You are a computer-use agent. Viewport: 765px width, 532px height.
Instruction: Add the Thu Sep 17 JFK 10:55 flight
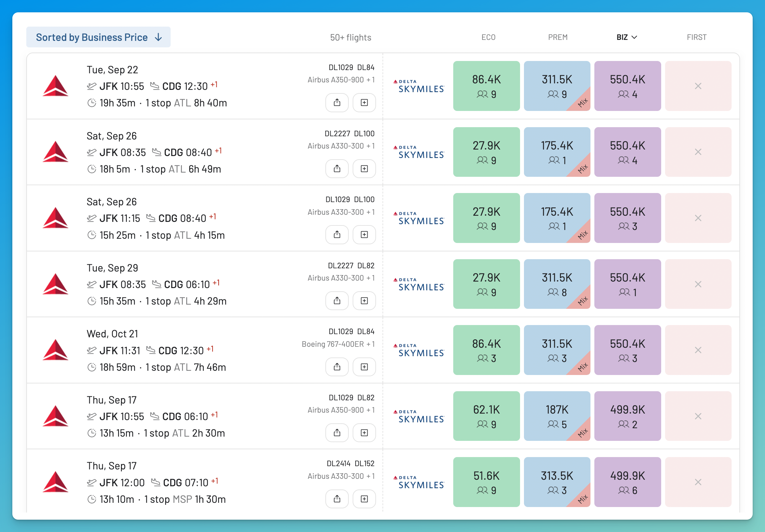[364, 433]
